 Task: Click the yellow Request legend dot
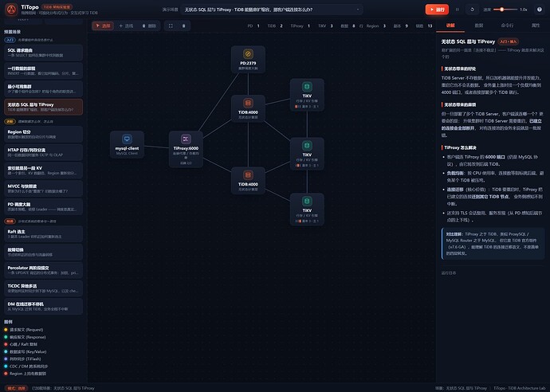point(6,330)
